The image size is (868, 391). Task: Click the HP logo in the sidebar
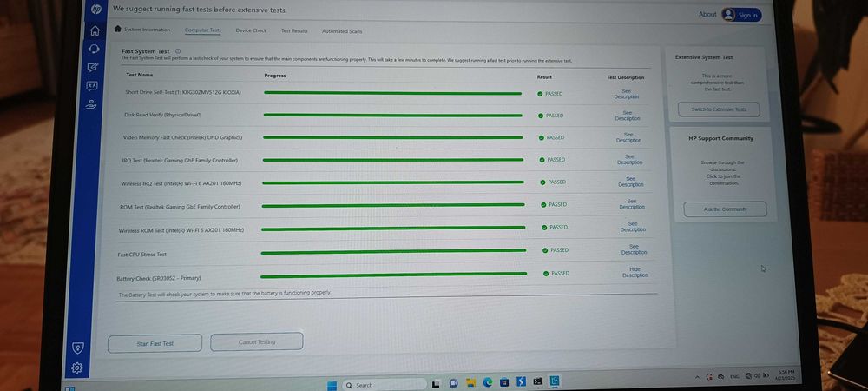tap(96, 10)
